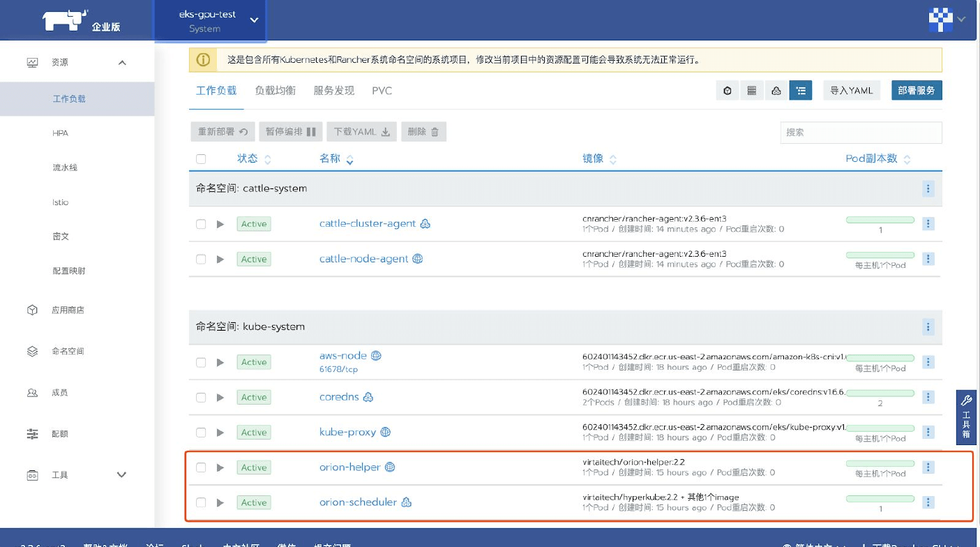Viewport: 980px width, 547px height.
Task: Select the namespace-grouped list view icon
Action: tap(801, 91)
